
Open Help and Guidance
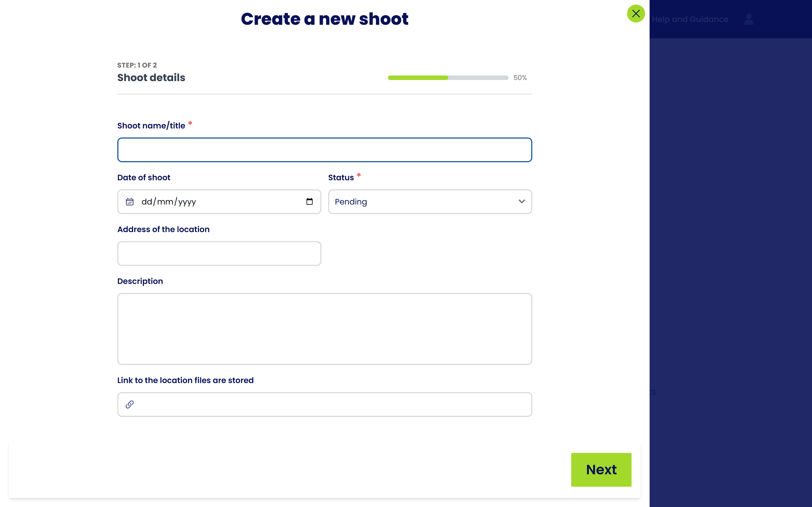pyautogui.click(x=691, y=19)
